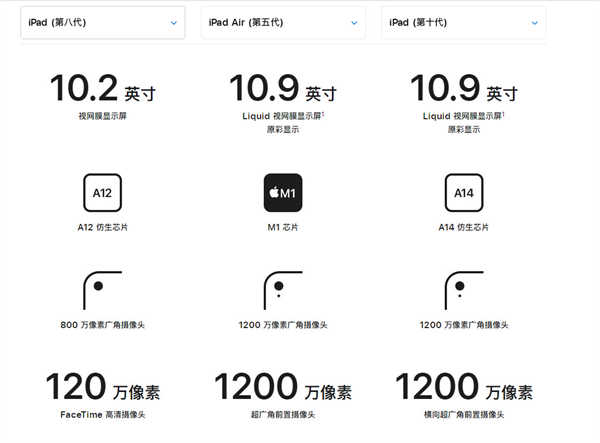
Task: Click the 超广角前置摄像头 label
Action: (x=283, y=415)
